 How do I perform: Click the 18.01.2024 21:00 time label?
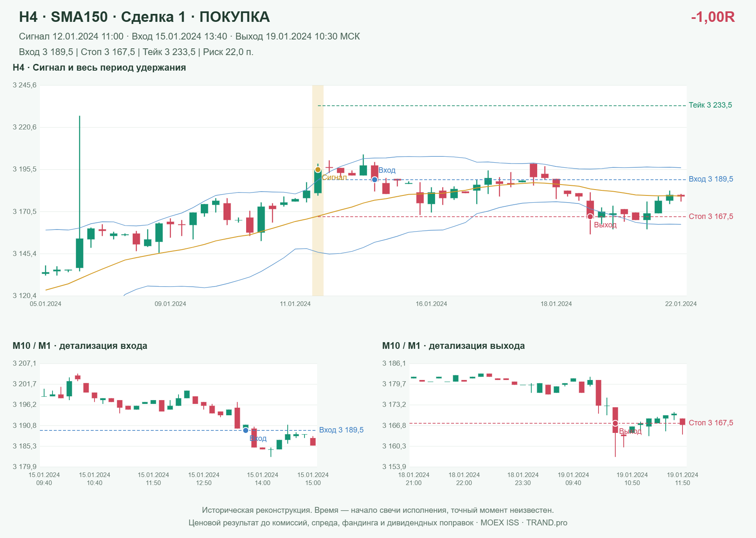[414, 479]
